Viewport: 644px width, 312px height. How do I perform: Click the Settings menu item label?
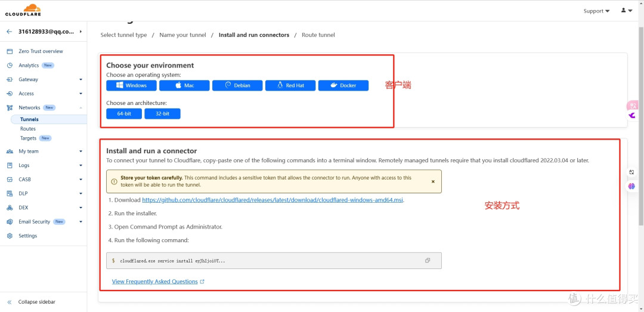(x=28, y=236)
